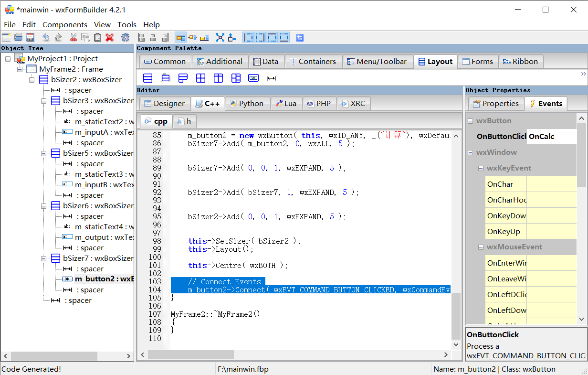The height and width of the screenshot is (375, 588).
Task: Add a wxStdDialogButtonSizer from the Layout palette
Action: [x=253, y=77]
